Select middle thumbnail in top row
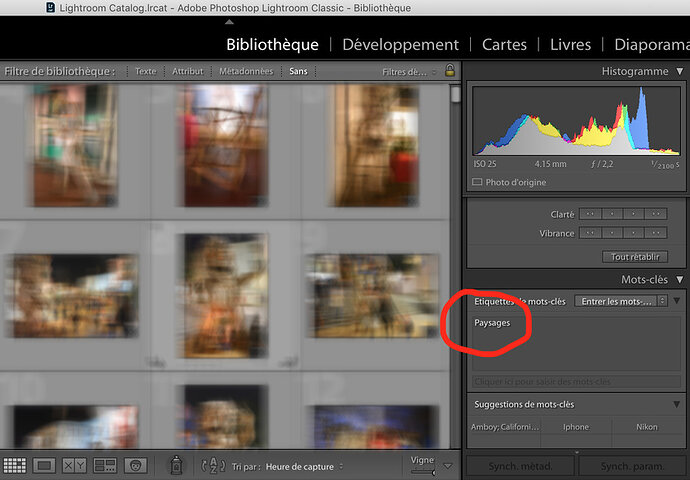 (x=226, y=146)
